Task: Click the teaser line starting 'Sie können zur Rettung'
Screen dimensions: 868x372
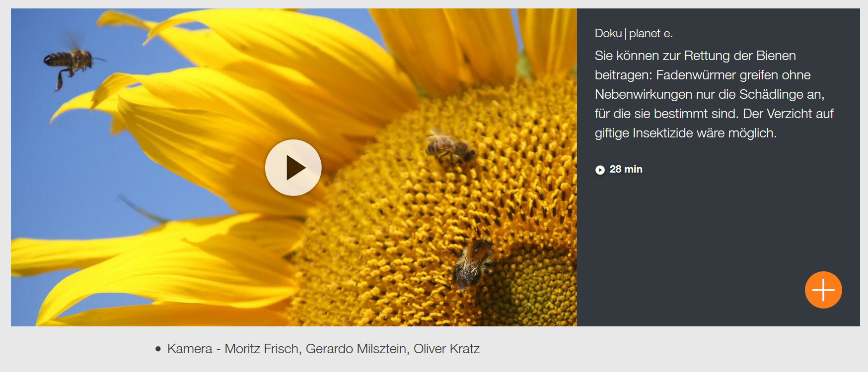Action: coord(695,56)
